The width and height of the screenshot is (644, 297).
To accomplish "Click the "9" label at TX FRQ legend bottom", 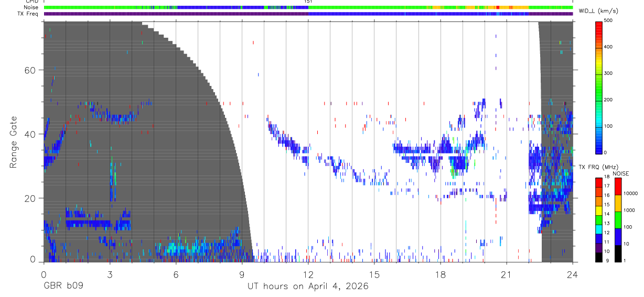I will pos(608,261).
